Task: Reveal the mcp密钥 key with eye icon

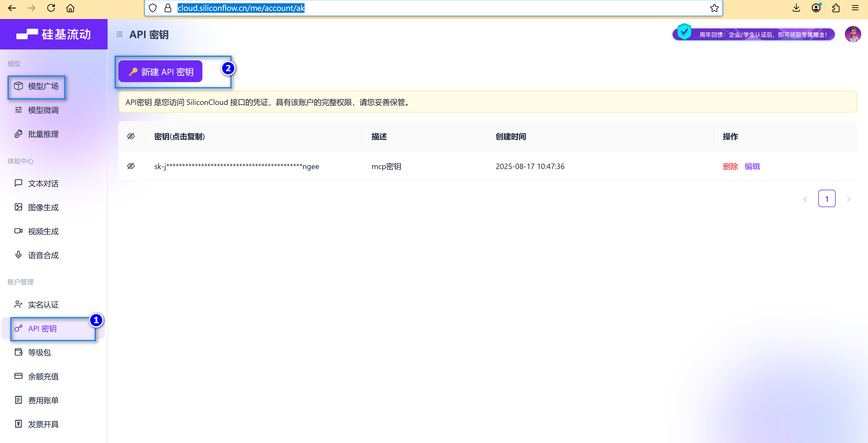Action: point(131,166)
